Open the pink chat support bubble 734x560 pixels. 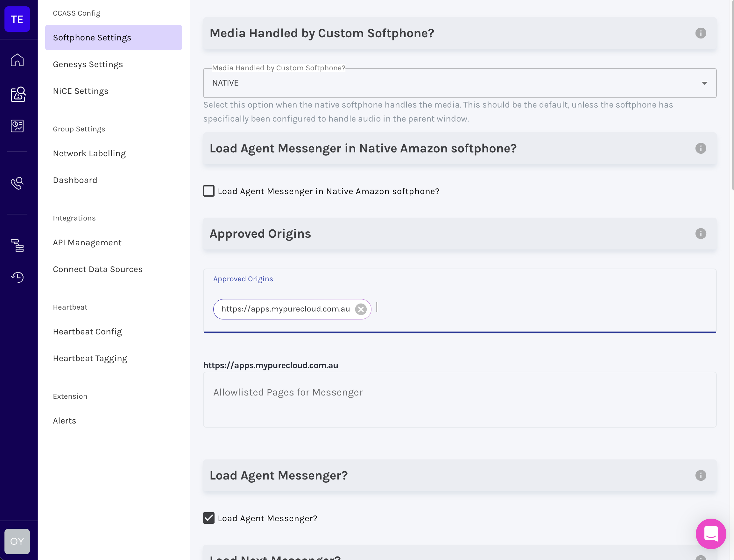[x=710, y=534]
